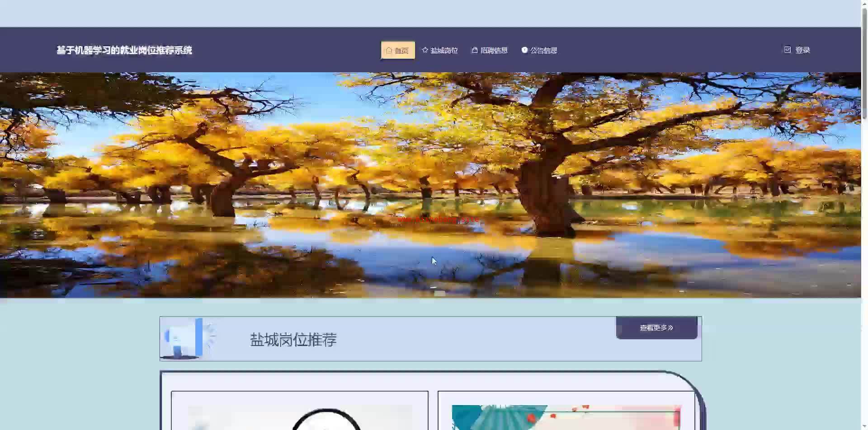Viewport: 868px width, 430px height.
Task: Open the right job card with teal-pink image
Action: 566,411
